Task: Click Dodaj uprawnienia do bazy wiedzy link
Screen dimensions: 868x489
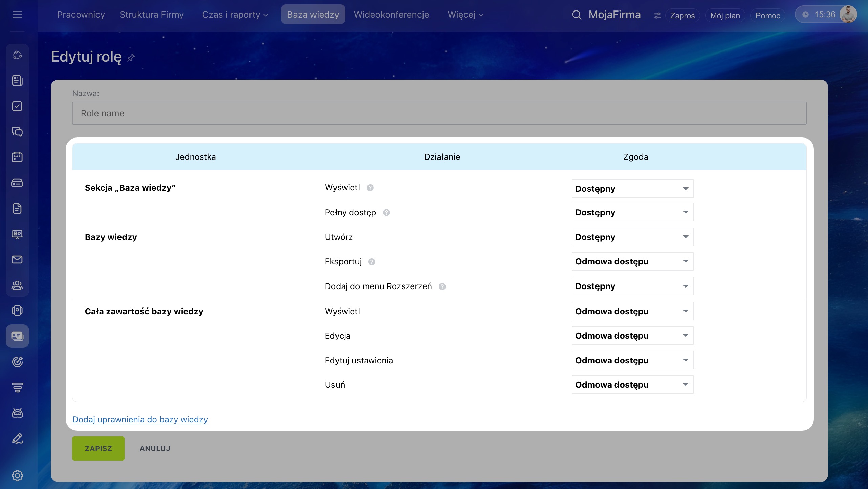Action: (140, 419)
